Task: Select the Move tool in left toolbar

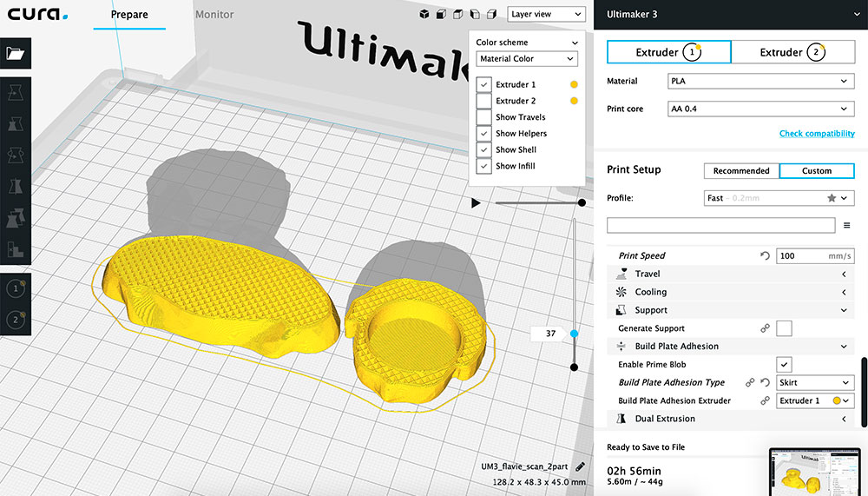Action: 16,93
